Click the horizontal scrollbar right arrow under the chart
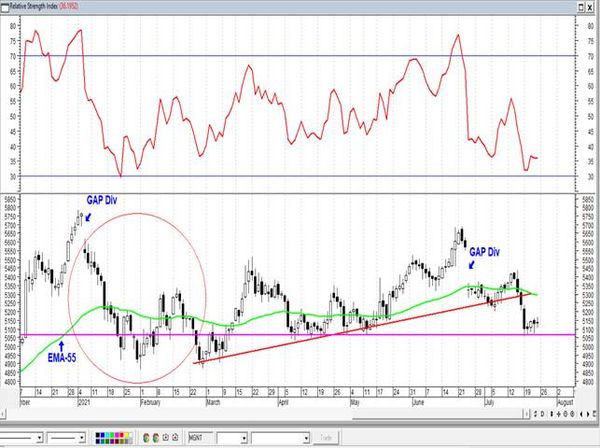Screen dimensions: 600x448 [527, 414]
